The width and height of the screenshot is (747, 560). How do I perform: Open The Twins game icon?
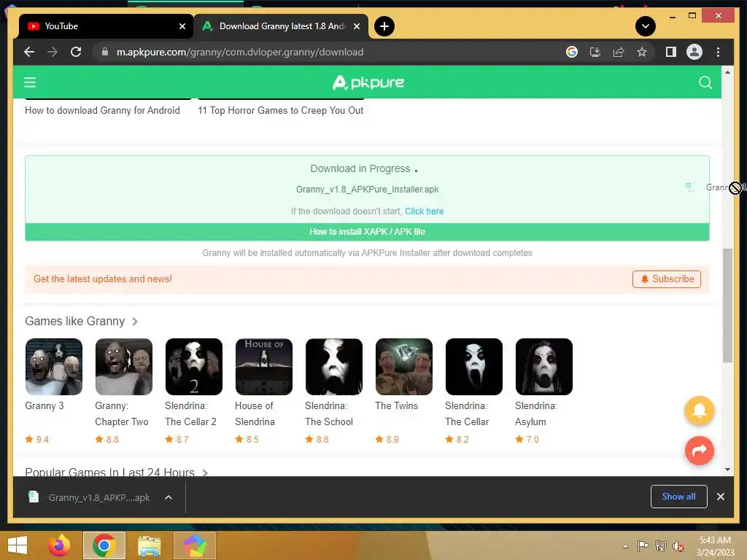tap(404, 367)
